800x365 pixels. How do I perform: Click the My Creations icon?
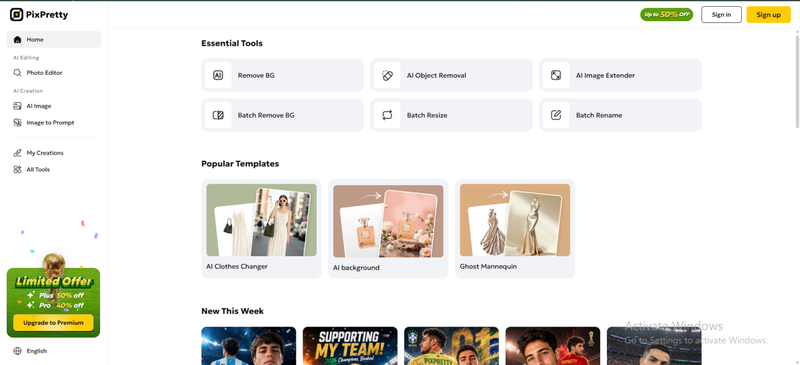point(17,153)
